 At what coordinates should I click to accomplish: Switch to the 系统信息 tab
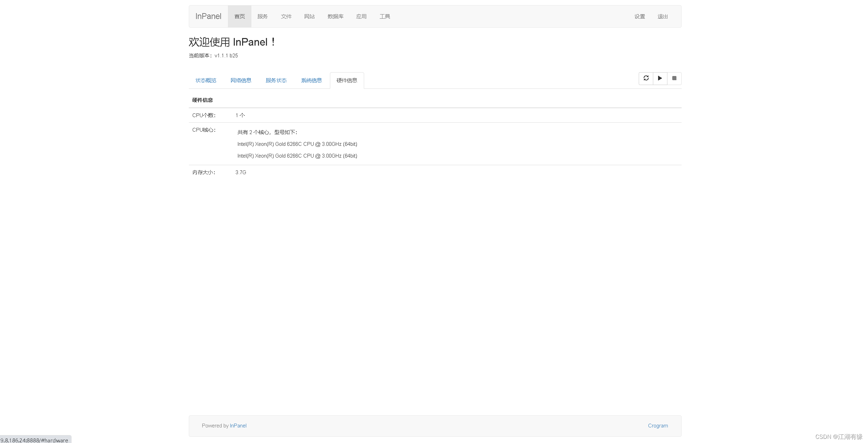click(312, 81)
